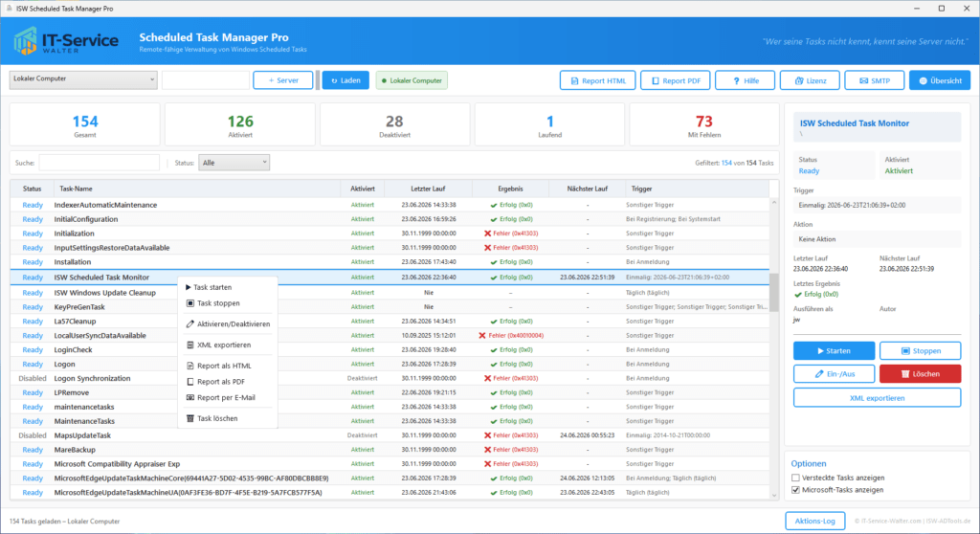Choose Task stoppen from context menu
This screenshot has height=534, width=980.
tap(227, 303)
